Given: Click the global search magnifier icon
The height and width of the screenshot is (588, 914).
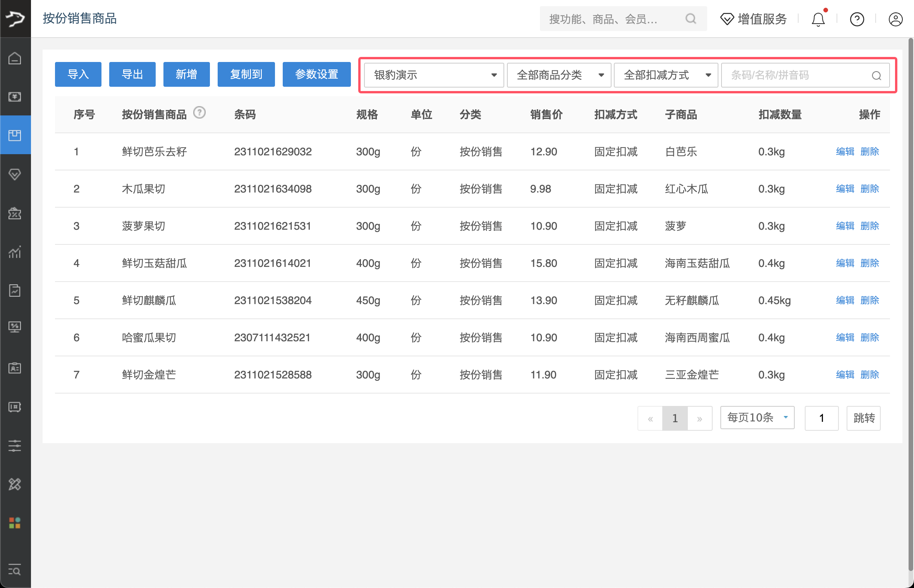Looking at the screenshot, I should point(691,19).
